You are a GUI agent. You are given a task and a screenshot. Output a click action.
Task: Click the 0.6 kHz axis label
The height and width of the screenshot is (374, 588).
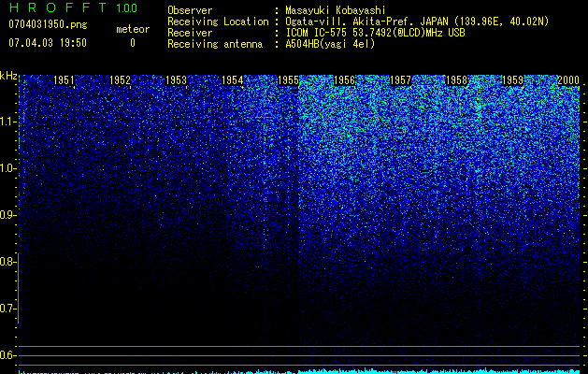(x=7, y=355)
